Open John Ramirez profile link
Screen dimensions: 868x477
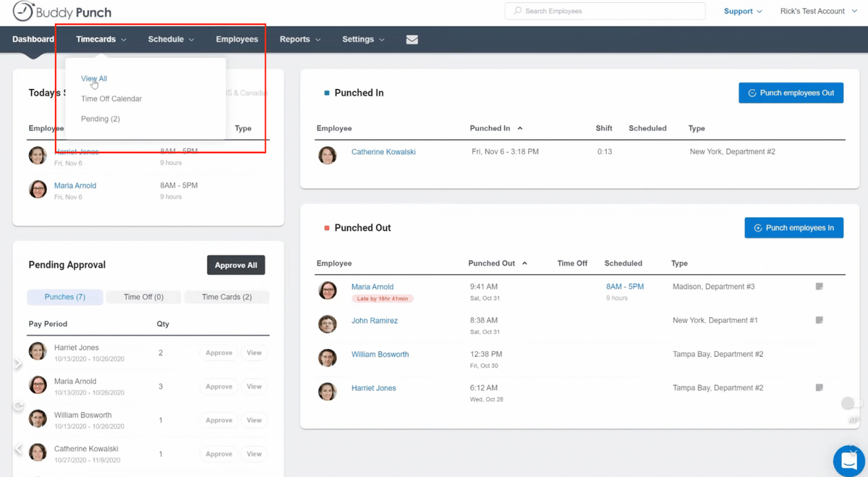click(x=375, y=321)
